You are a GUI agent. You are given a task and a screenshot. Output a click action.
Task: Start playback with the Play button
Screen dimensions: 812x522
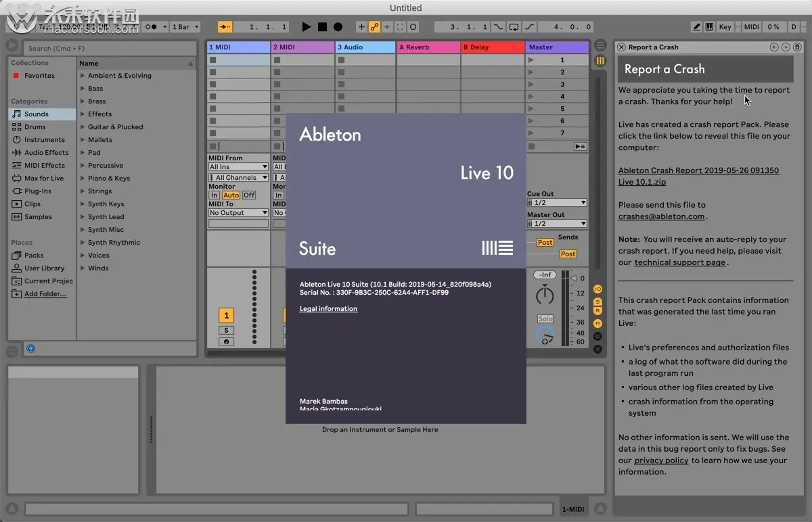(x=307, y=27)
